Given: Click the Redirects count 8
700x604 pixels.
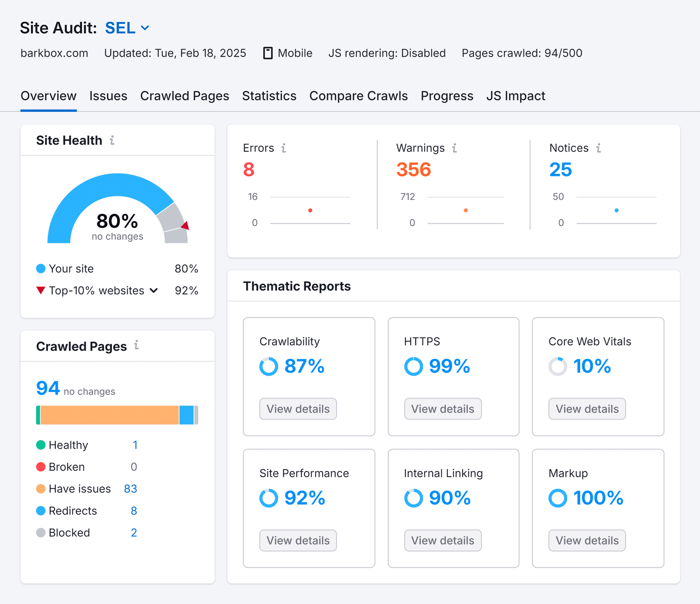Looking at the screenshot, I should [134, 511].
